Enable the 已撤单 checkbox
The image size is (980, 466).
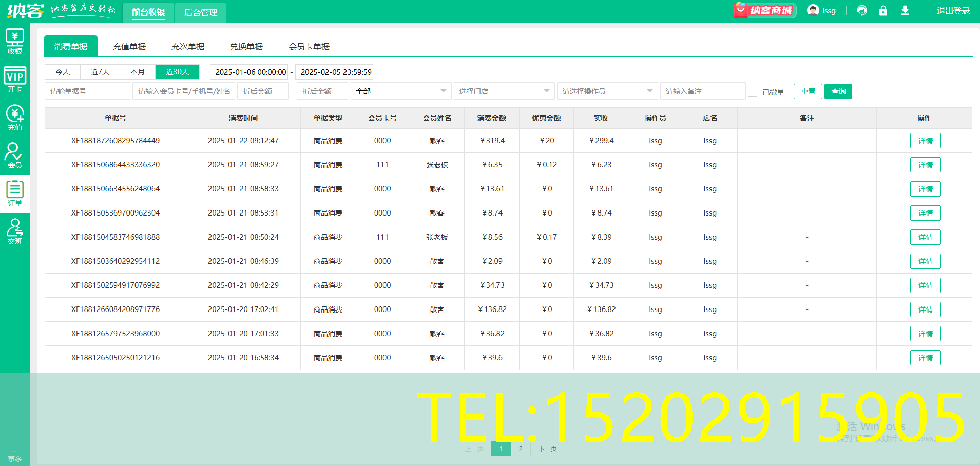point(753,92)
